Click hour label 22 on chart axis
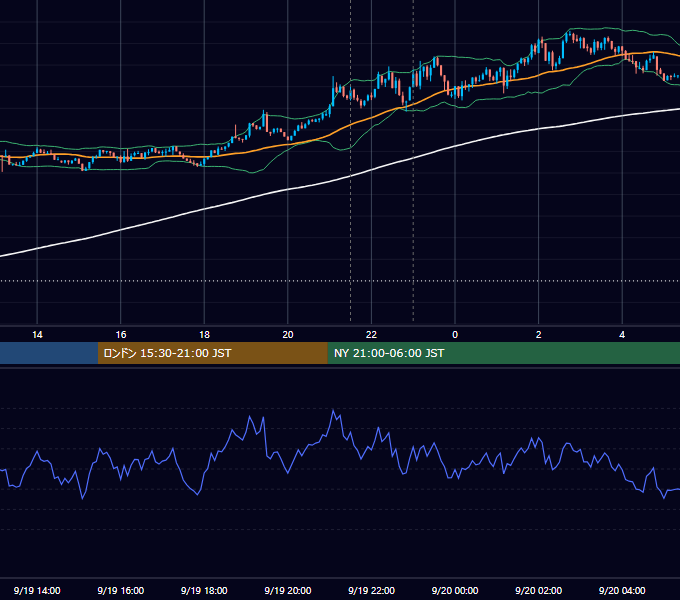 point(371,335)
